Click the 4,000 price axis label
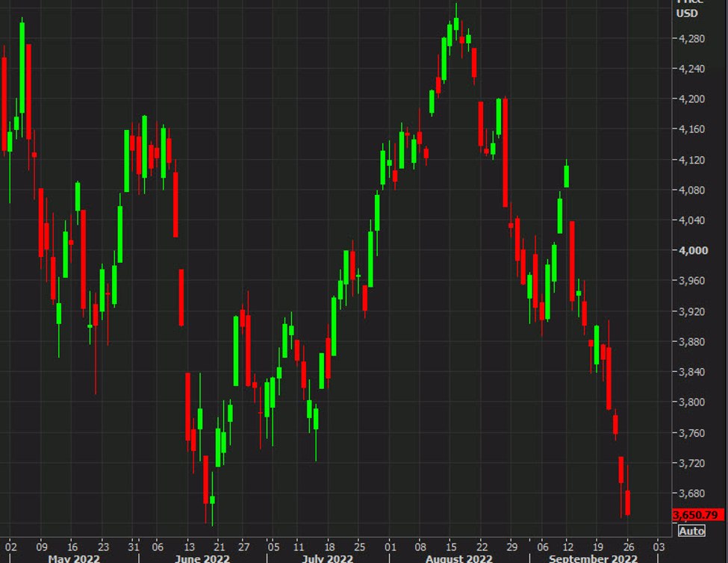Viewport: 728px width, 563px height. pyautogui.click(x=691, y=250)
